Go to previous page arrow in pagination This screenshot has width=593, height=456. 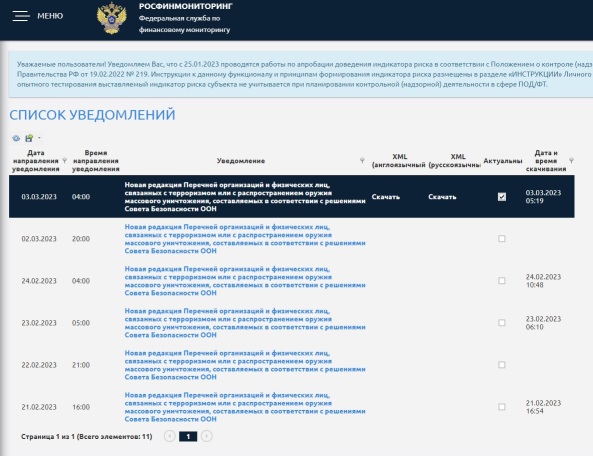(169, 436)
